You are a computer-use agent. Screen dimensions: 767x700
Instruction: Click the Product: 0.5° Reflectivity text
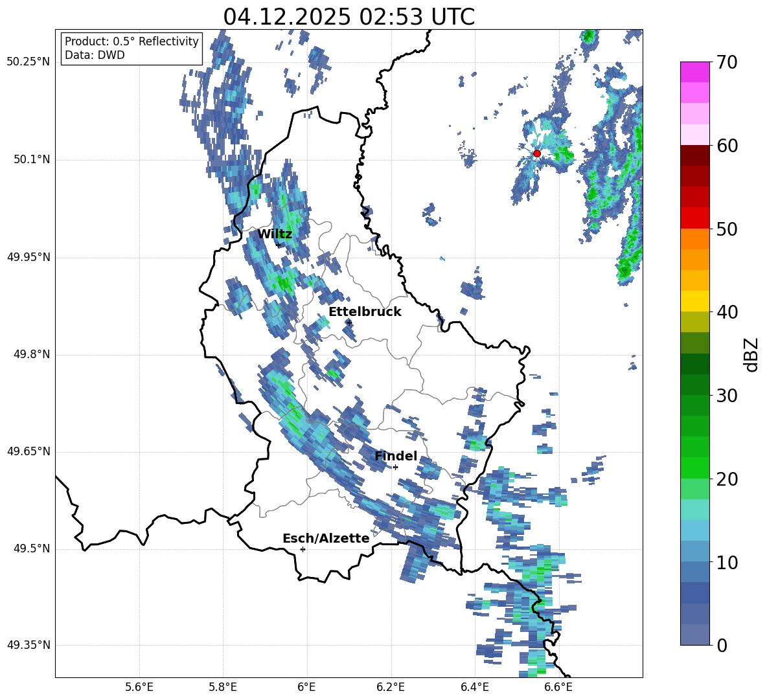132,41
